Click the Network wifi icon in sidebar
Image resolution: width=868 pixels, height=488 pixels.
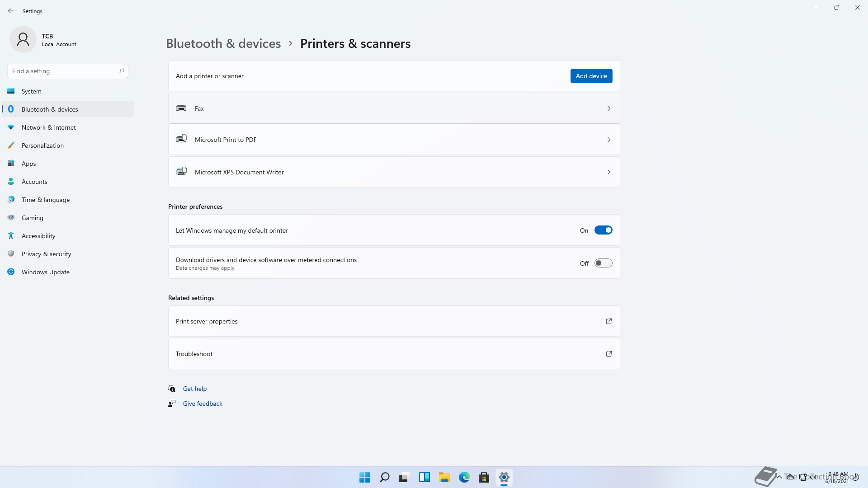[x=11, y=127]
